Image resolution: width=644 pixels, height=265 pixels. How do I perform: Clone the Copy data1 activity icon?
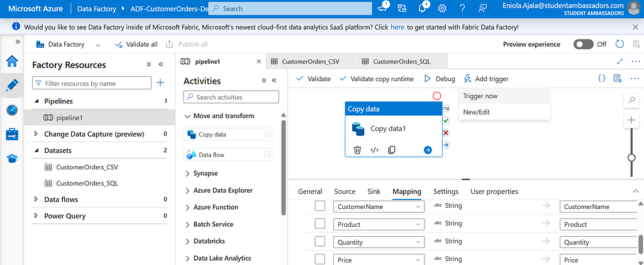point(391,150)
